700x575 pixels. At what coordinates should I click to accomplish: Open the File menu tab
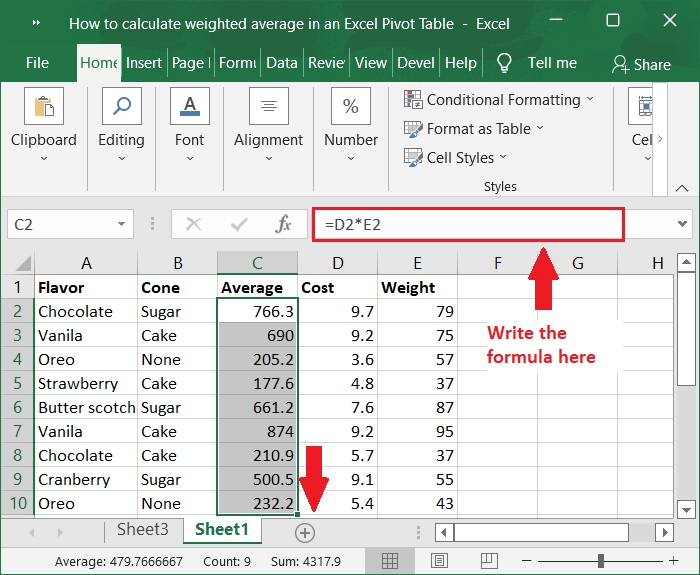(x=37, y=63)
